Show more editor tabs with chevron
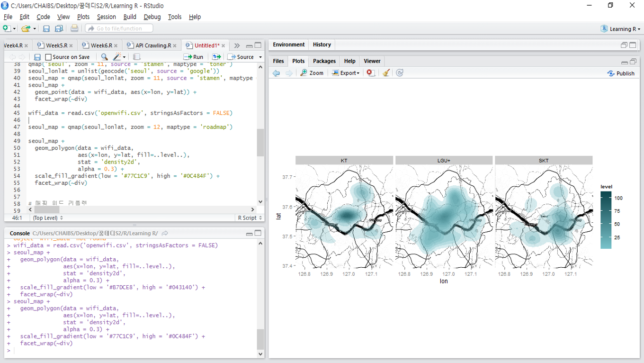 pyautogui.click(x=237, y=45)
